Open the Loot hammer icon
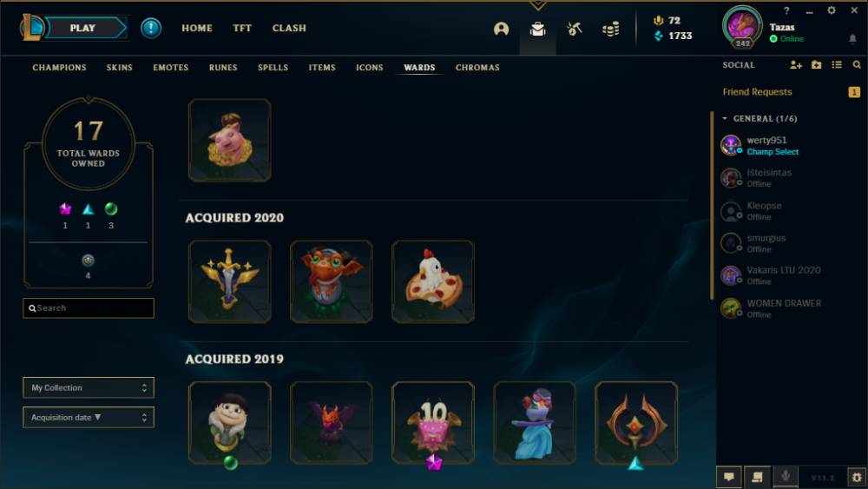Screen dimensions: 868x489 click(x=574, y=29)
